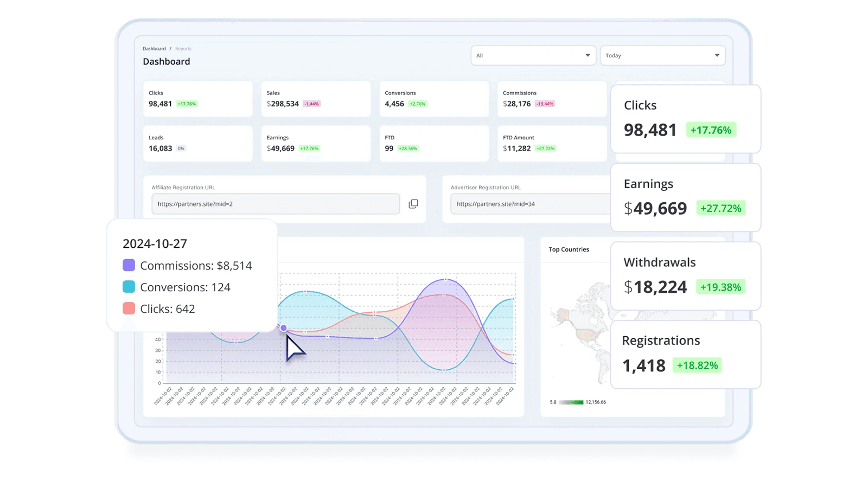Select "Reports" in the breadcrumb
Viewport: 868px width, 488px height.
tap(183, 48)
